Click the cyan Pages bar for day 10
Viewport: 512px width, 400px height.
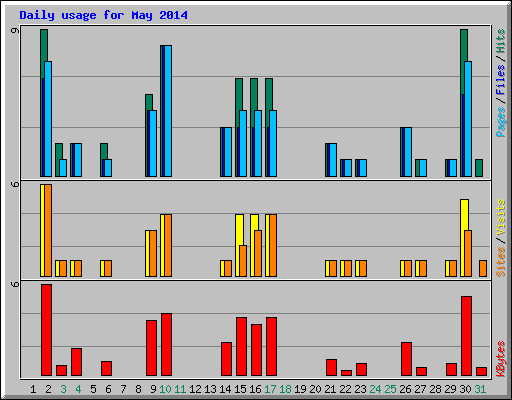pyautogui.click(x=168, y=111)
